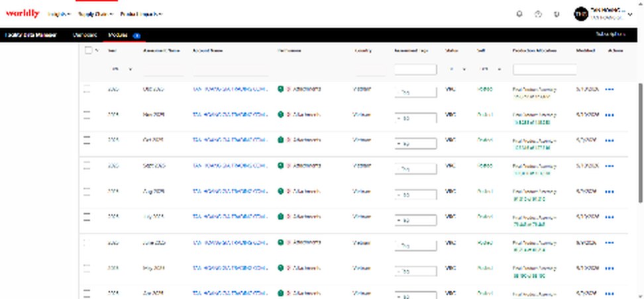
Task: Tick the select-all checkbox in table header
Action: click(x=88, y=50)
